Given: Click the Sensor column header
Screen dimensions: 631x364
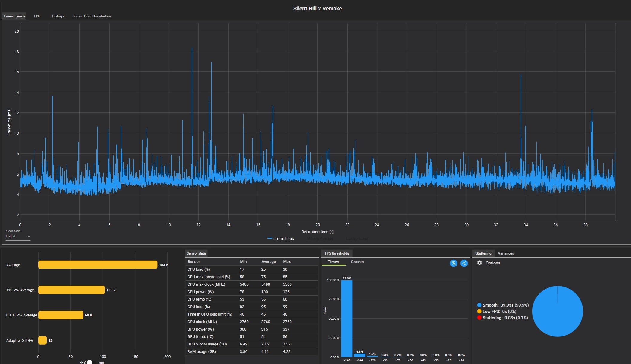Looking at the screenshot, I should (194, 261).
